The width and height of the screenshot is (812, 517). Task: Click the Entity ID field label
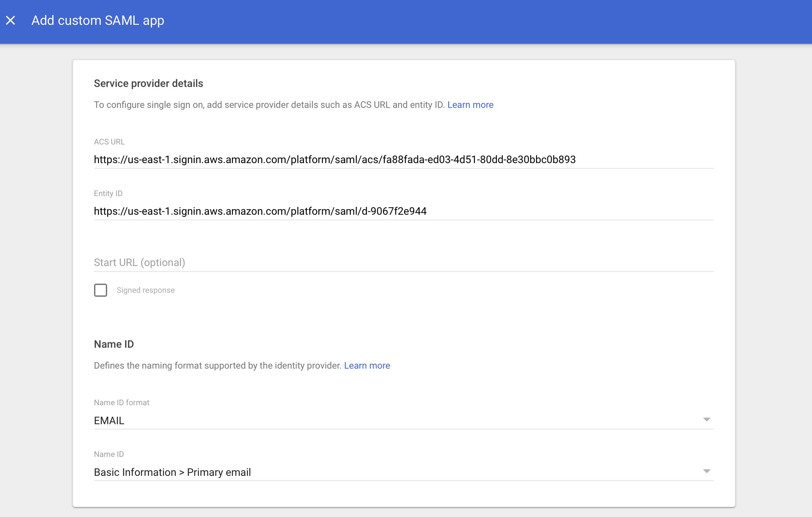coord(108,193)
